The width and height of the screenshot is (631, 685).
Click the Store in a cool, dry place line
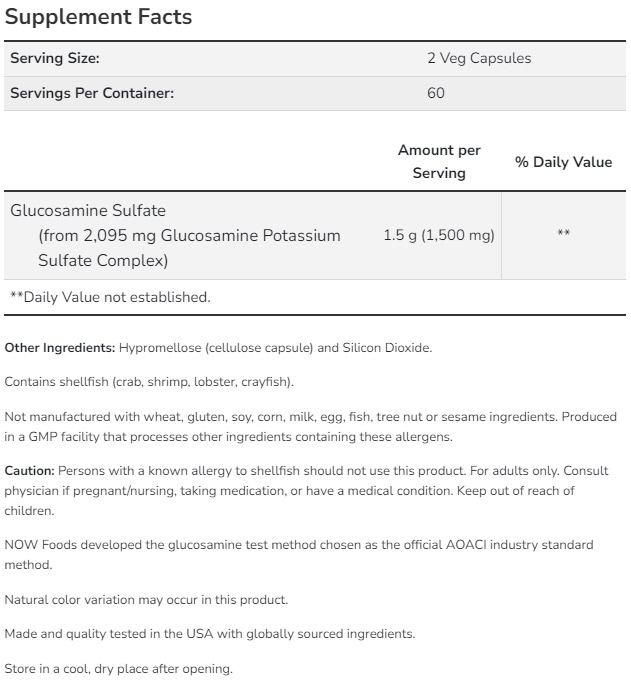pyautogui.click(x=118, y=669)
